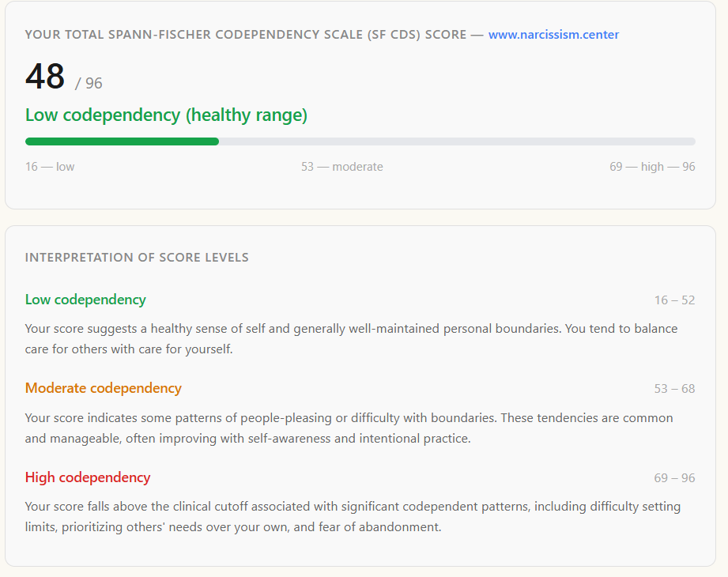
Task: Click the green codependency score progress bar
Action: (x=360, y=141)
